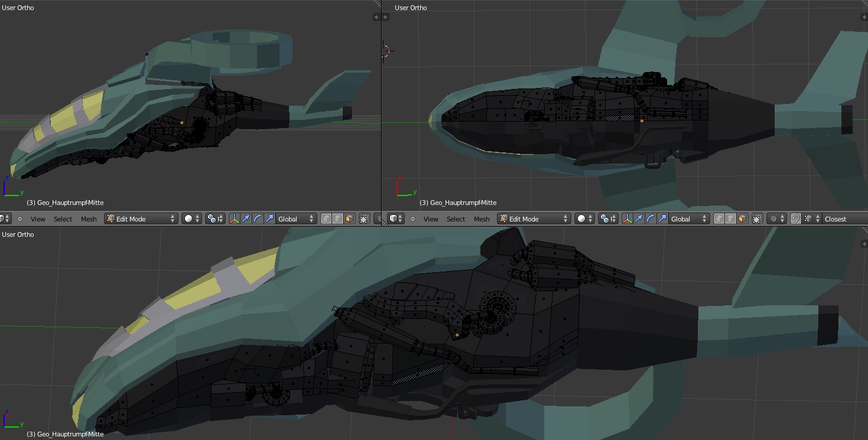This screenshot has height=440, width=868.
Task: Open the pivot point dropdown in the top-left header
Action: [215, 219]
